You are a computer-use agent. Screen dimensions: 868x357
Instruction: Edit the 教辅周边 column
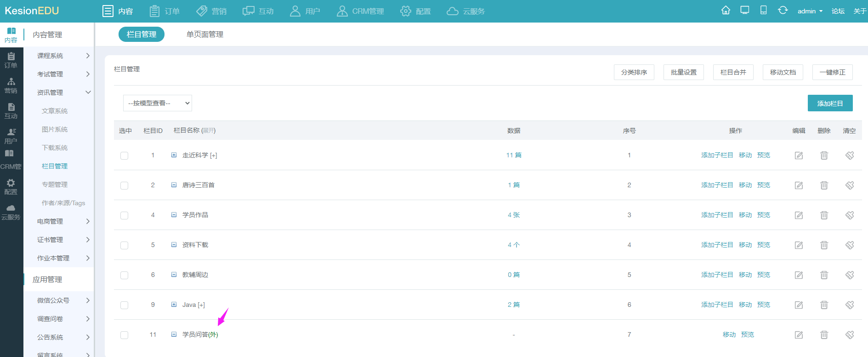(x=799, y=275)
